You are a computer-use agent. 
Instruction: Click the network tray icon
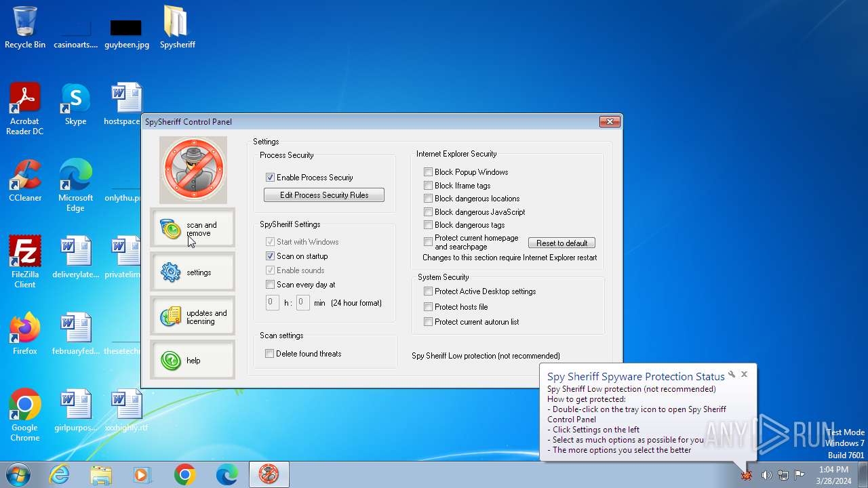click(x=783, y=474)
